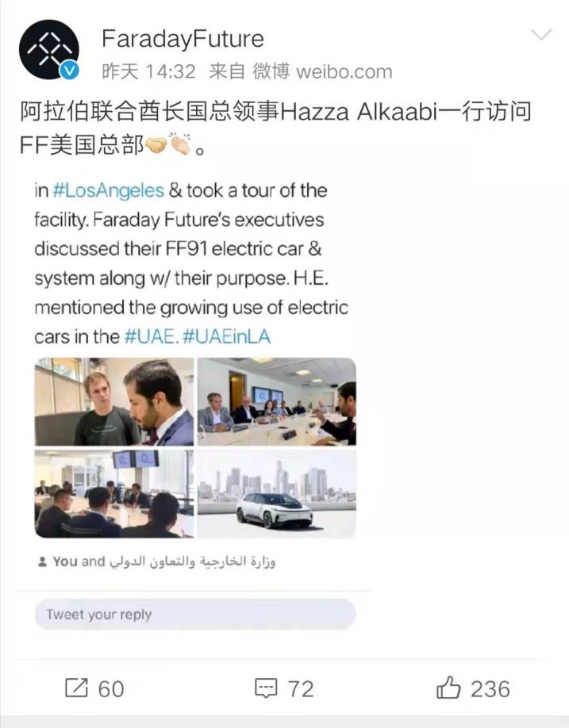The image size is (569, 728).
Task: Tap the 72 comments count
Action: [x=301, y=688]
